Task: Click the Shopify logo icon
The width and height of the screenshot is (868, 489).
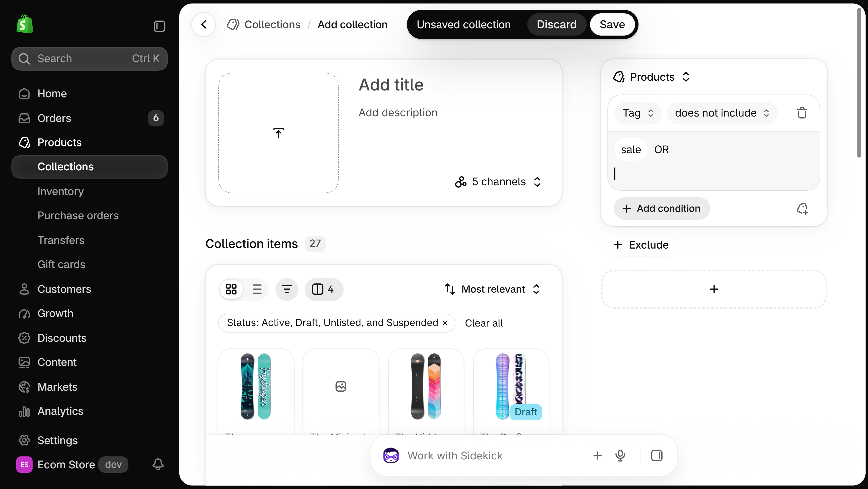Action: (25, 24)
